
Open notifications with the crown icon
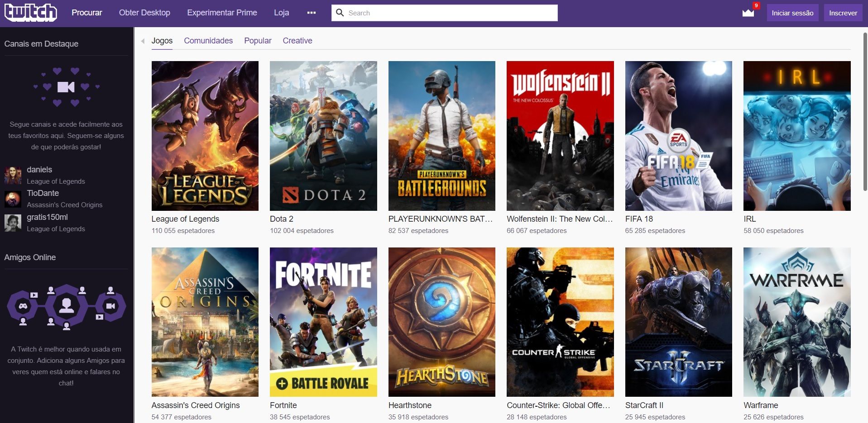tap(748, 14)
